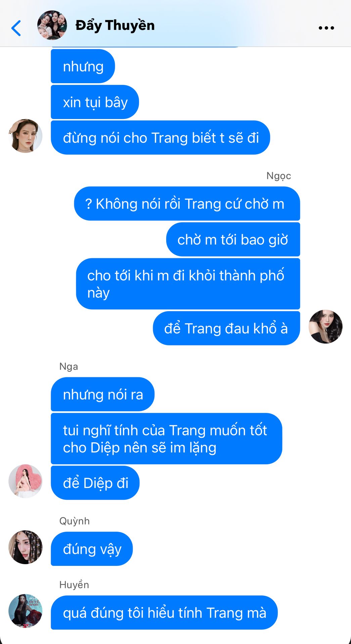Open the Đẩy Thuyền group title
Viewport: 351px width, 644px height.
115,25
